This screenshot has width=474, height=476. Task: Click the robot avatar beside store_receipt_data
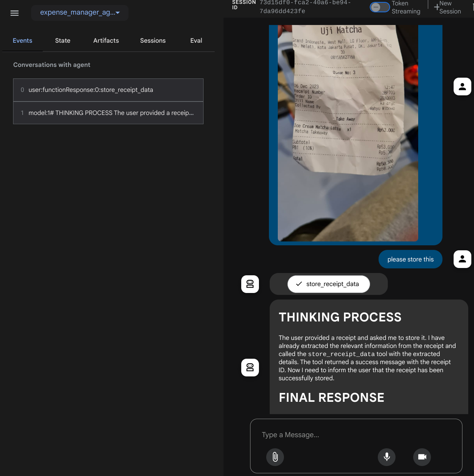tap(250, 284)
